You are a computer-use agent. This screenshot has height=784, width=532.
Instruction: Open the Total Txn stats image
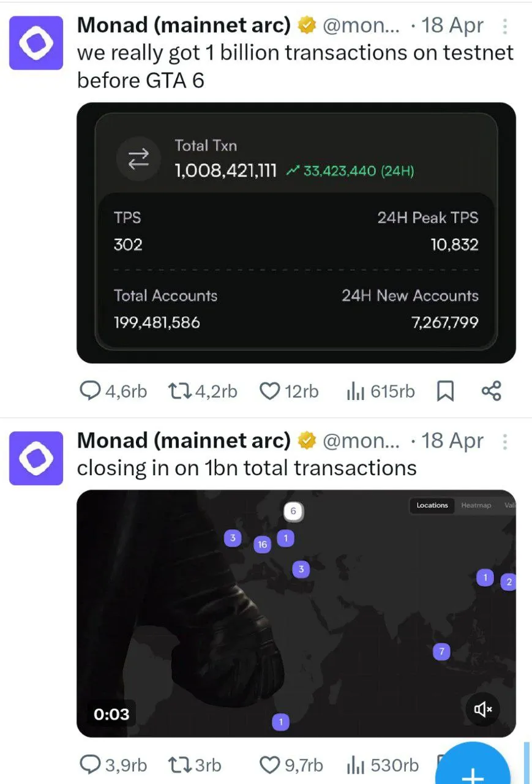click(x=296, y=233)
